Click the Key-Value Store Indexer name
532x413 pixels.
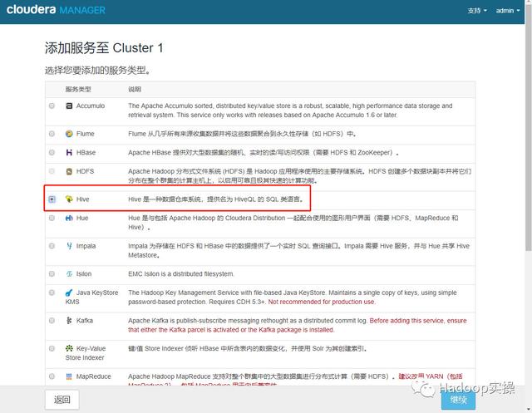point(86,353)
